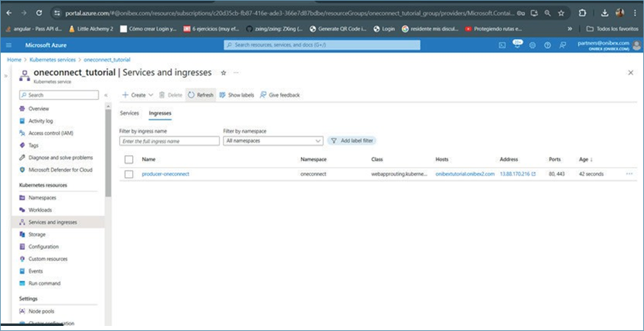The width and height of the screenshot is (644, 331).
Task: Open the browser downloads icon
Action: tap(604, 13)
